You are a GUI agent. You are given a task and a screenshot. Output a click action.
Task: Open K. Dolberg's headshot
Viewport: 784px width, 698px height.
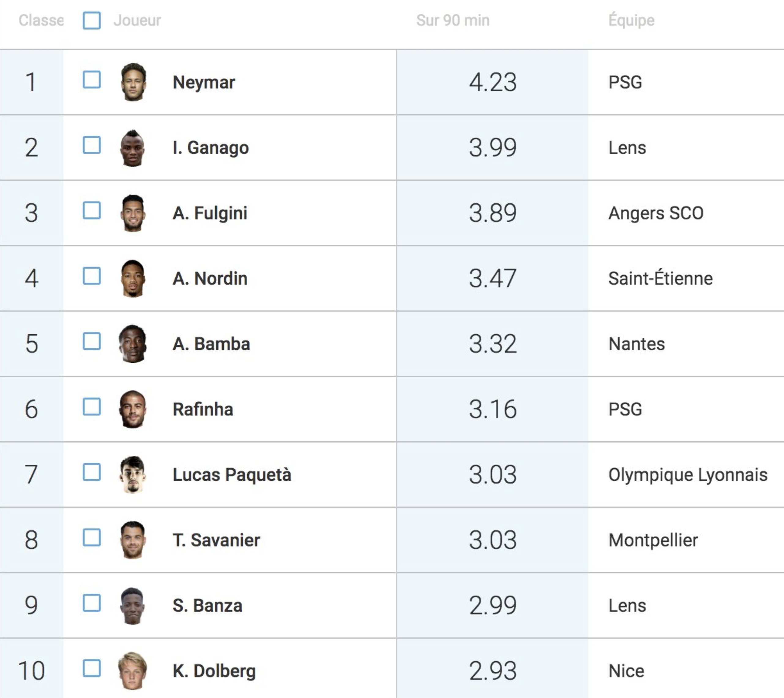tap(133, 671)
